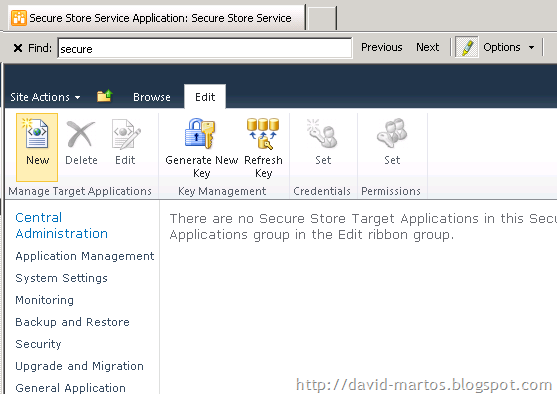Image resolution: width=557 pixels, height=394 pixels.
Task: Click the Credentials group label
Action: pyautogui.click(x=322, y=191)
